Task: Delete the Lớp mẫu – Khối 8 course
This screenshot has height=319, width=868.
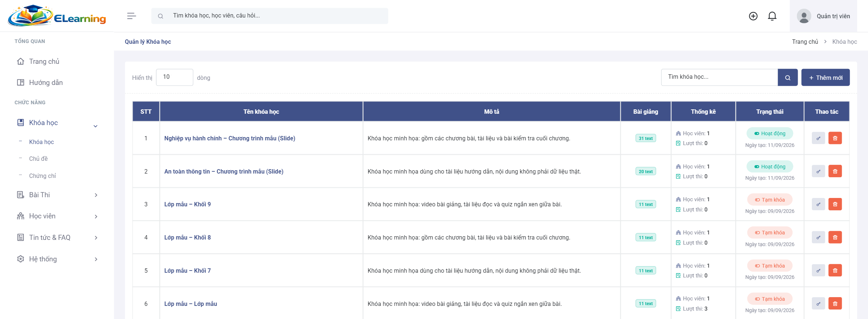Action: pos(835,237)
